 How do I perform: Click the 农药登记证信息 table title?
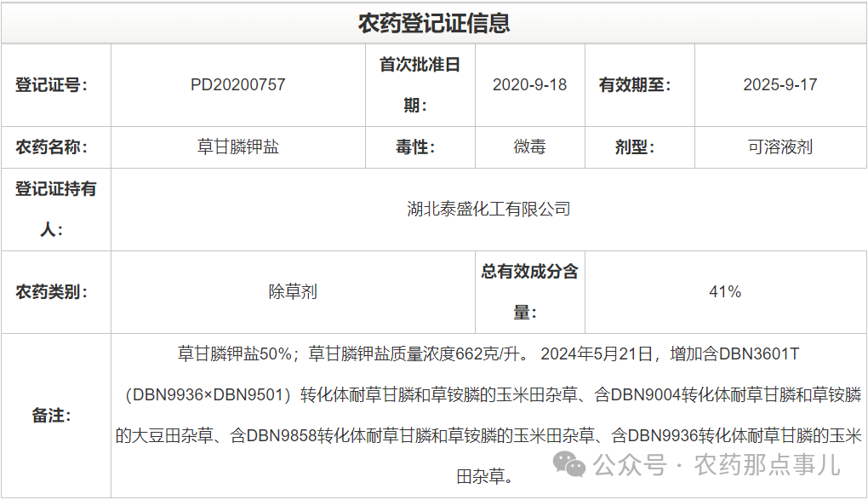(433, 23)
